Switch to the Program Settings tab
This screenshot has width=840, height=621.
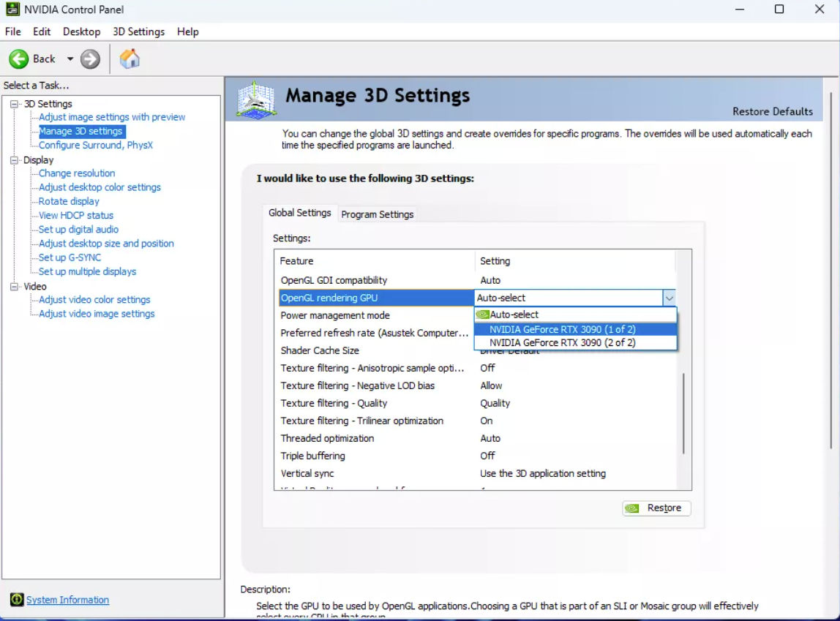(377, 214)
